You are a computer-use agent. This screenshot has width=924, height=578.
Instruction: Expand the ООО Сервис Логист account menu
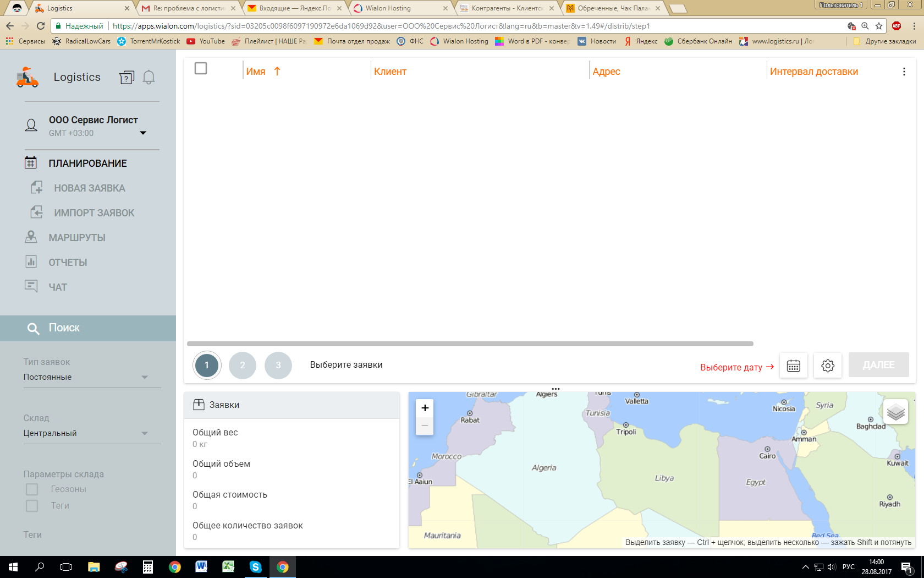point(143,133)
